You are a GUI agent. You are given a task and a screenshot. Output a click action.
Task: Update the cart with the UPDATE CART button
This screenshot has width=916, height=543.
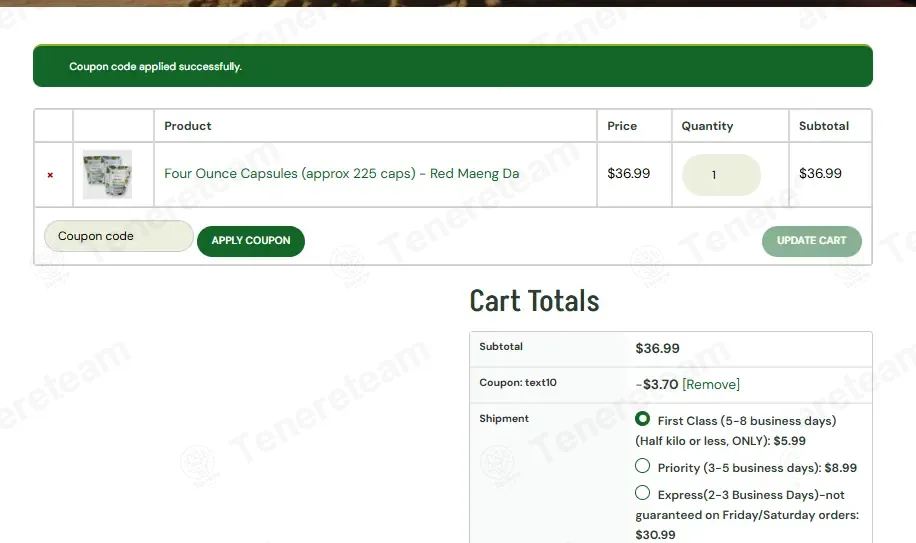811,241
